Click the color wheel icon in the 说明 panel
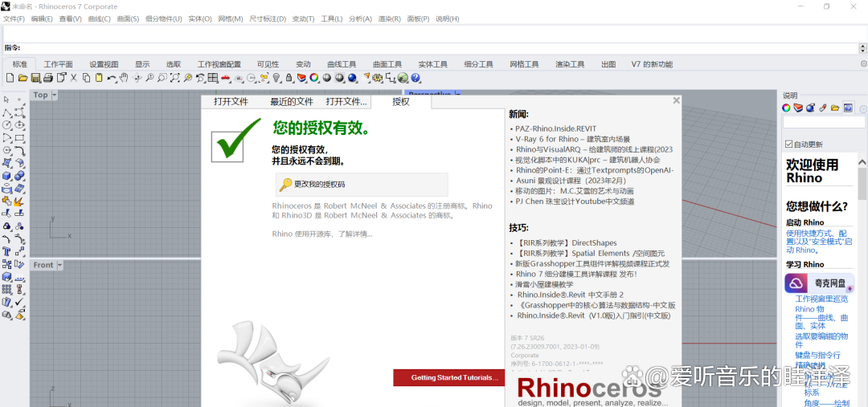The height and width of the screenshot is (407, 868). 786,108
